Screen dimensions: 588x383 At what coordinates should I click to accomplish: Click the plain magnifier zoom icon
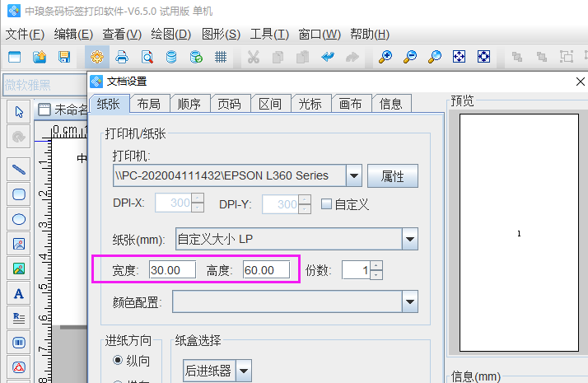pos(435,57)
